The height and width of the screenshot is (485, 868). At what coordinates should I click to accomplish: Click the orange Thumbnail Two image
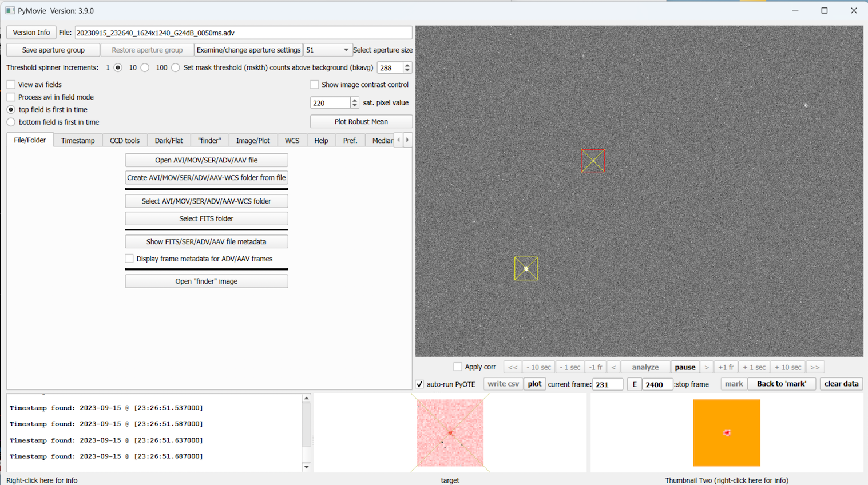coord(726,433)
